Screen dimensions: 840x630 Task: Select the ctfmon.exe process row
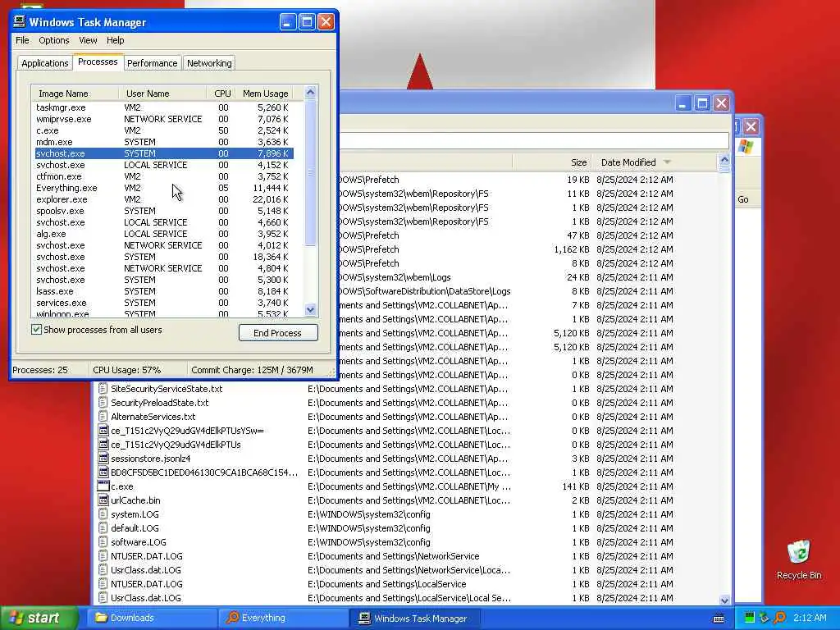(x=163, y=176)
